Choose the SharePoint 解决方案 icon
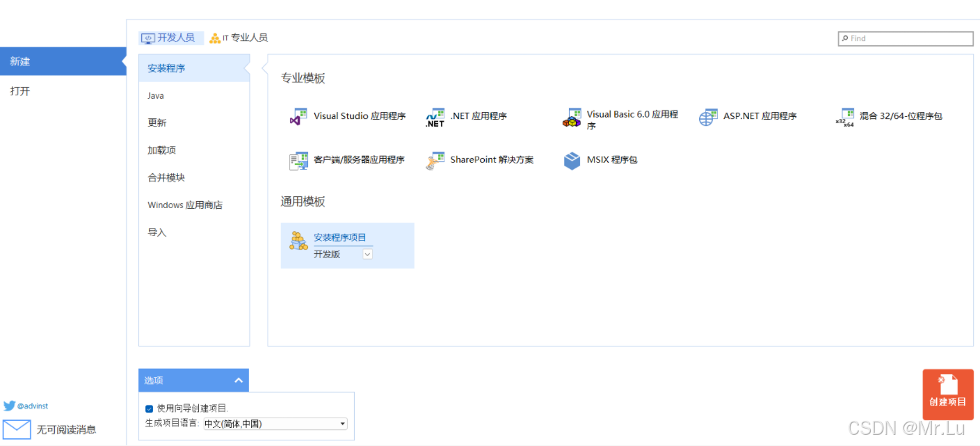This screenshot has width=980, height=446. (x=435, y=161)
